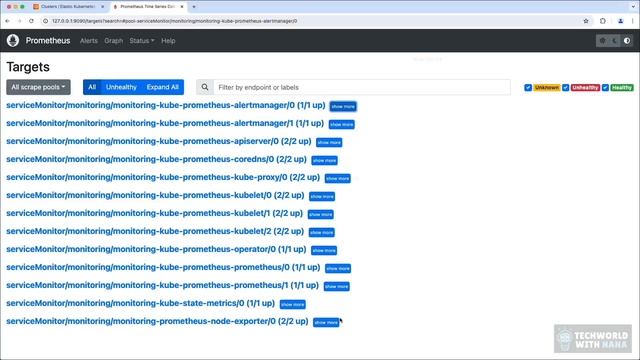Show only Unhealthy targets button

tap(121, 87)
